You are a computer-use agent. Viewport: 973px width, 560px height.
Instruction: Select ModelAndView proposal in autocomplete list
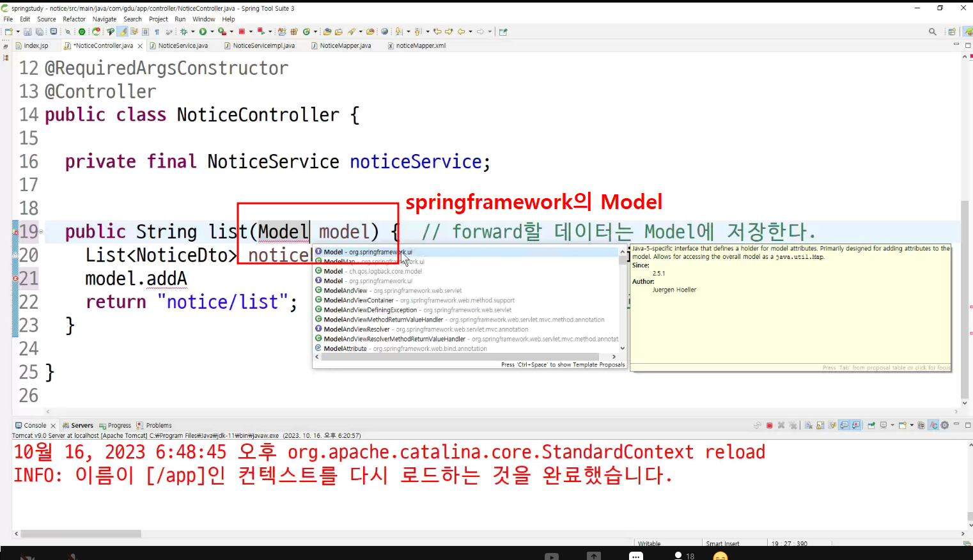tap(467, 290)
